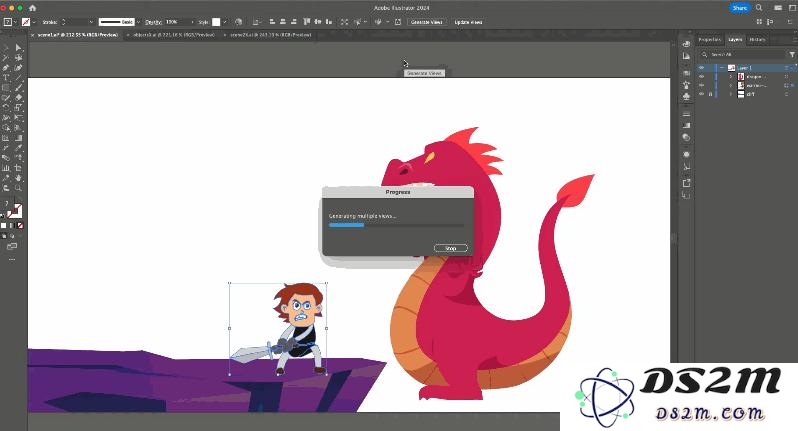Click the Style swatch in control bar
The height and width of the screenshot is (431, 798).
216,22
